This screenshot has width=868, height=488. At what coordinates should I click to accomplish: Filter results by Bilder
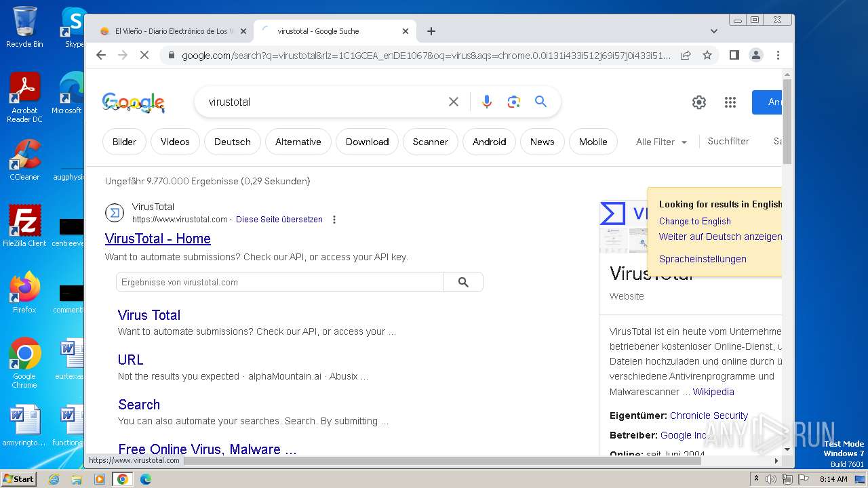click(x=124, y=142)
